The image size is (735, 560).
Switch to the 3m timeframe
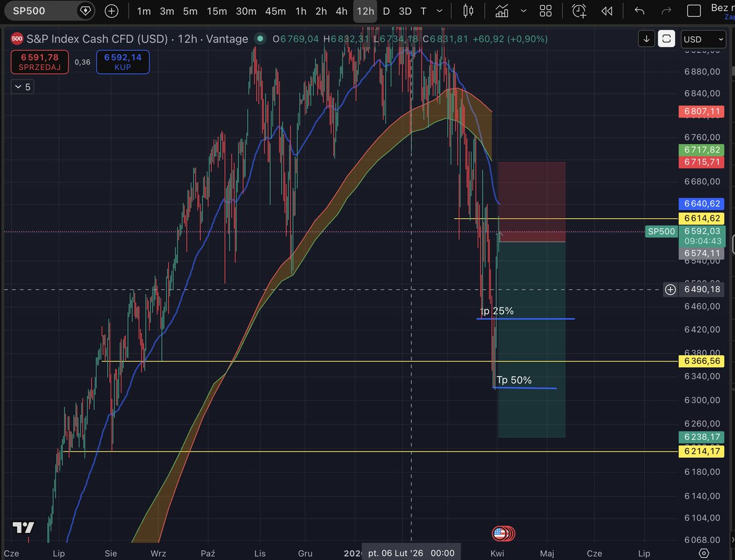coord(167,11)
